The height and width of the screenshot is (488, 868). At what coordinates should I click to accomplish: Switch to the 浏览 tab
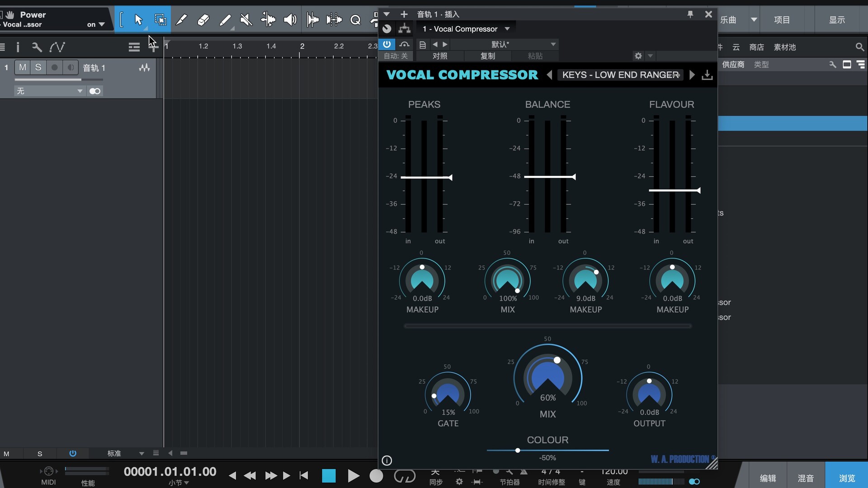(x=847, y=478)
